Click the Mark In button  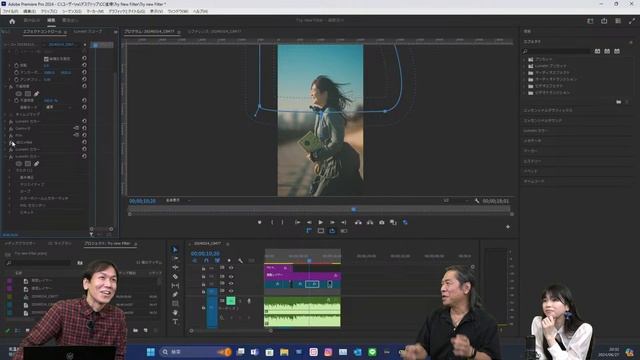coord(272,222)
